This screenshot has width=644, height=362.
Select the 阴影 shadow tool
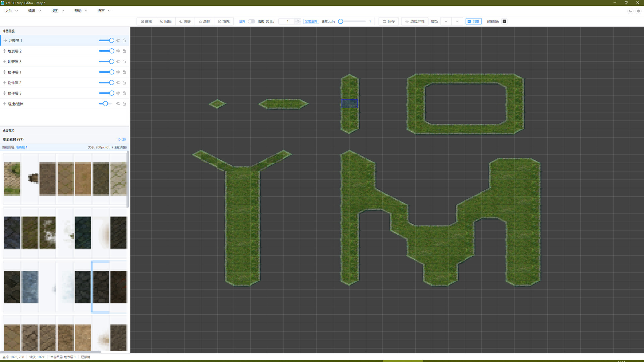pyautogui.click(x=185, y=21)
